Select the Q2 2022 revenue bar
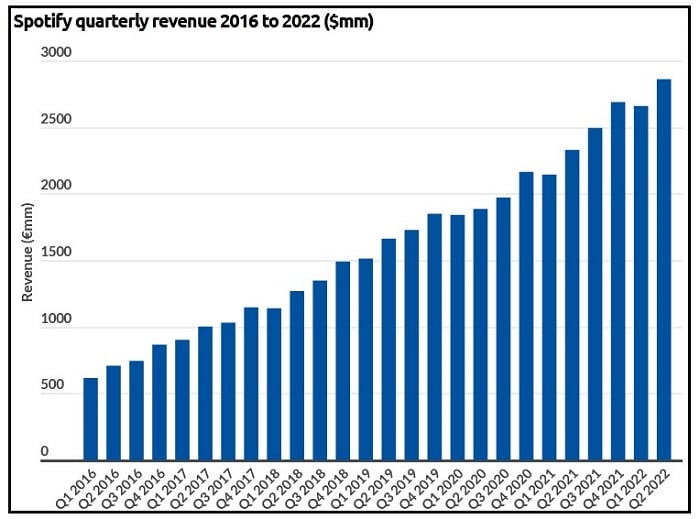 click(x=664, y=270)
